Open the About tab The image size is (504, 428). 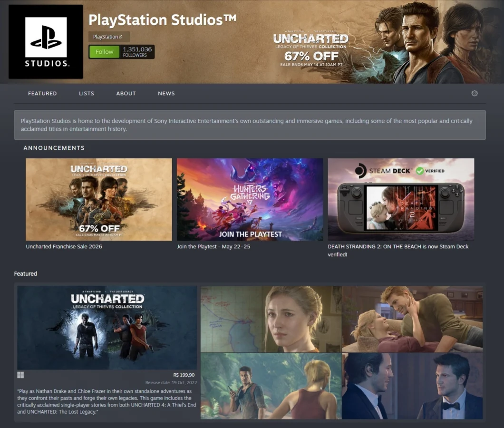pyautogui.click(x=126, y=93)
